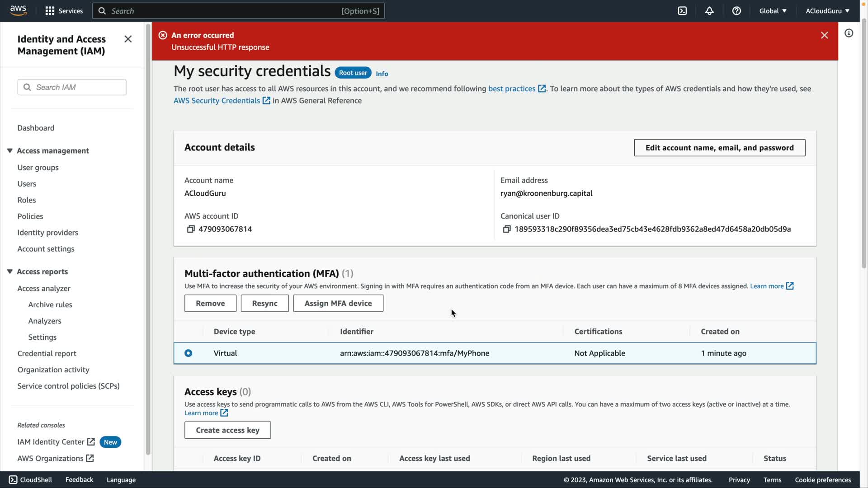Go to Policies in sidebar
This screenshot has width=868, height=488.
[x=30, y=216]
